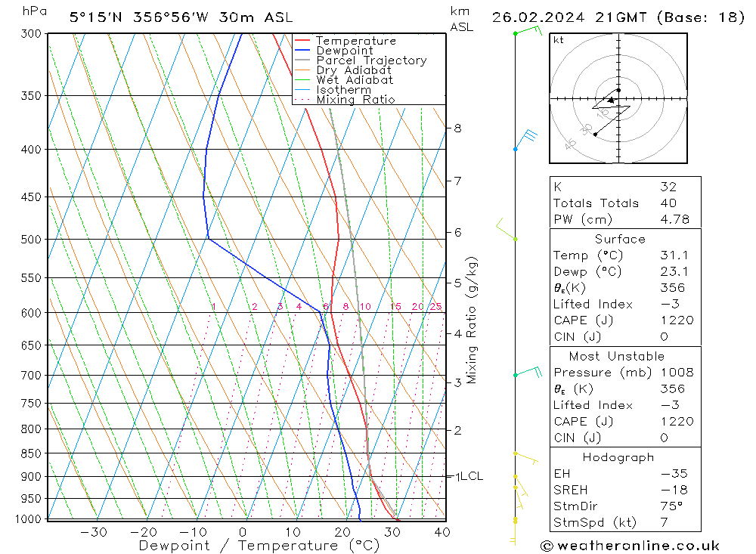Click the 700 hPa pressure axis label
Image resolution: width=756 pixels, height=554 pixels.
pyautogui.click(x=32, y=375)
